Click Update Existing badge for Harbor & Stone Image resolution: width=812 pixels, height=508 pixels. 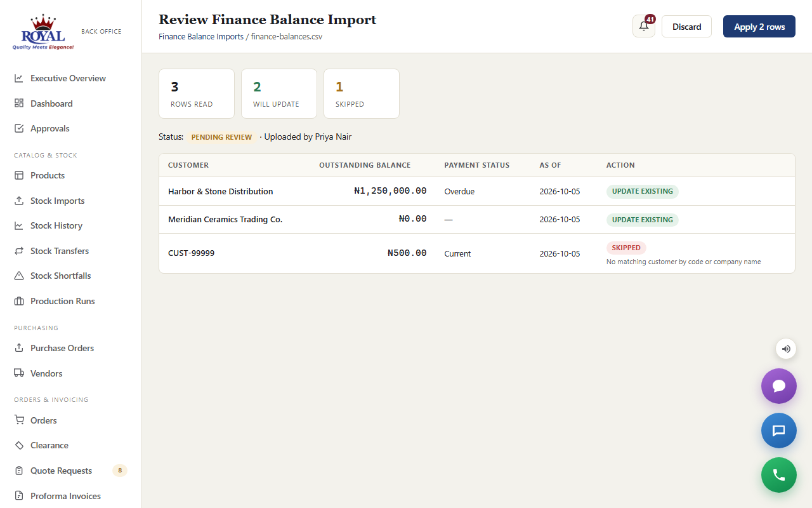pos(643,191)
